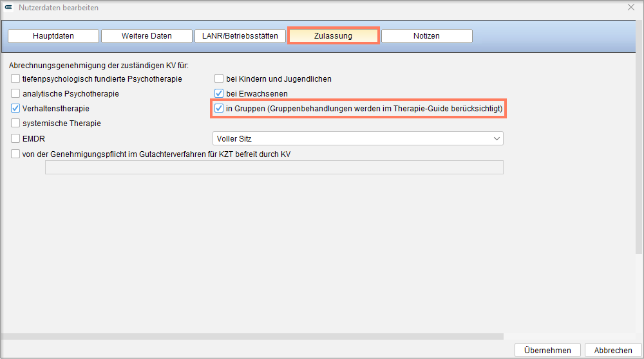Click the app icon in title bar

[8, 7]
